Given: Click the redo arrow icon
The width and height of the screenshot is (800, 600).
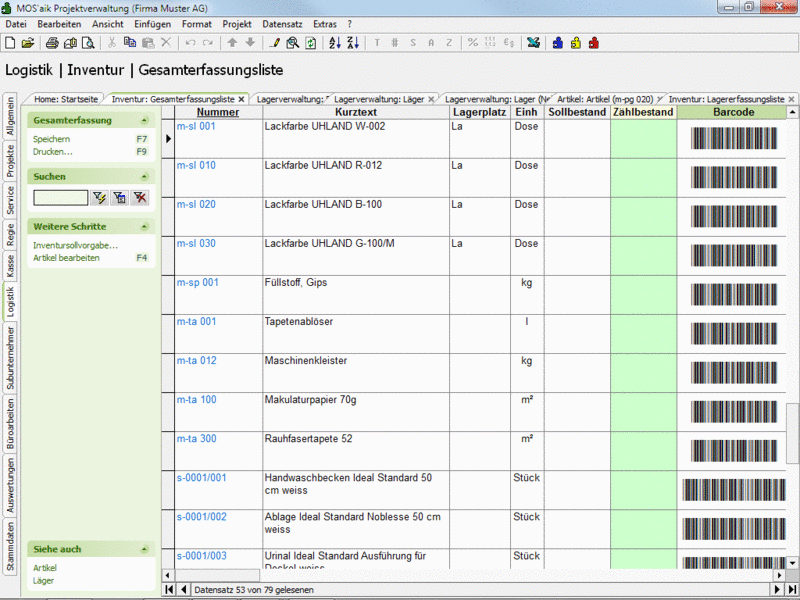Looking at the screenshot, I should [208, 43].
